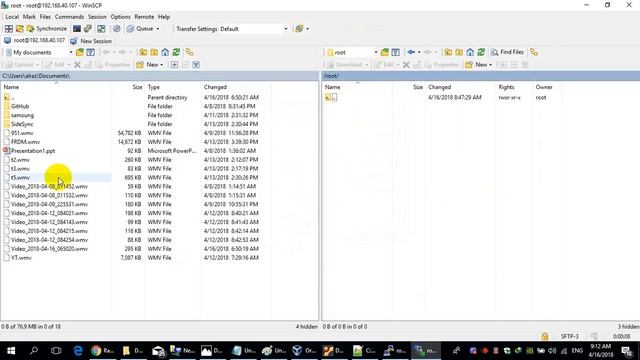Select the samsung folder

[x=22, y=115]
